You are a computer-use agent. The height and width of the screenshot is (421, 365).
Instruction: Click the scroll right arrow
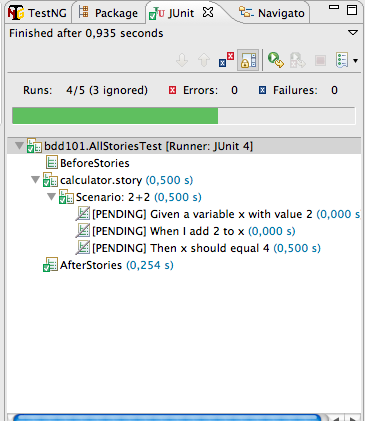tap(353, 418)
